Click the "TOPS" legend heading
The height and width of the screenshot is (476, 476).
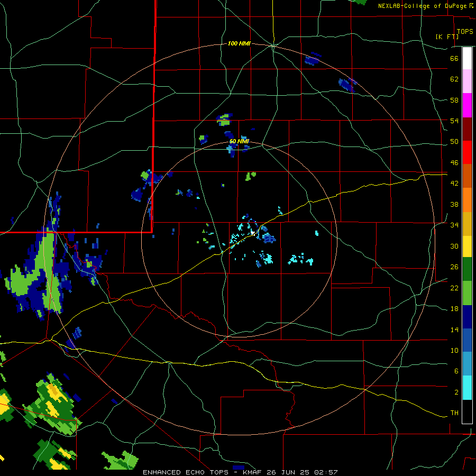coord(465,31)
